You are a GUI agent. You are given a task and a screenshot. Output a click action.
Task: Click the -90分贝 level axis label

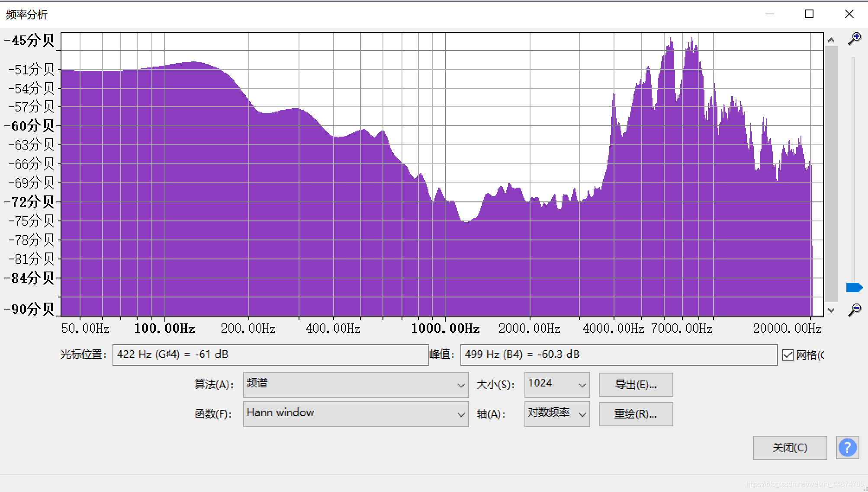pos(29,309)
